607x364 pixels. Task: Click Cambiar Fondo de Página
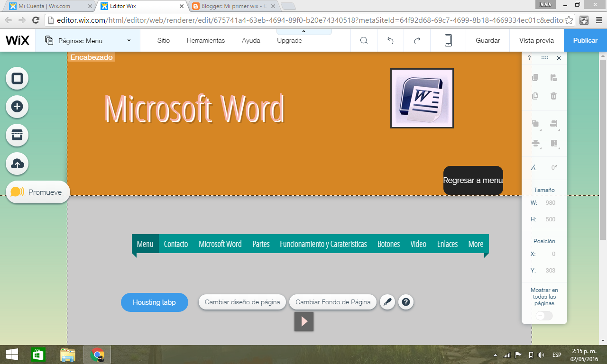pos(333,302)
